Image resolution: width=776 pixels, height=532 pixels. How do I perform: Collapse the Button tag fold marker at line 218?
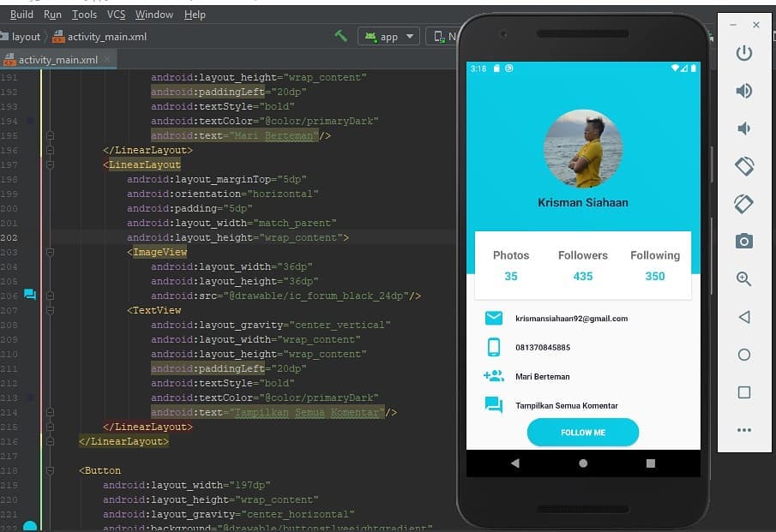[51, 470]
